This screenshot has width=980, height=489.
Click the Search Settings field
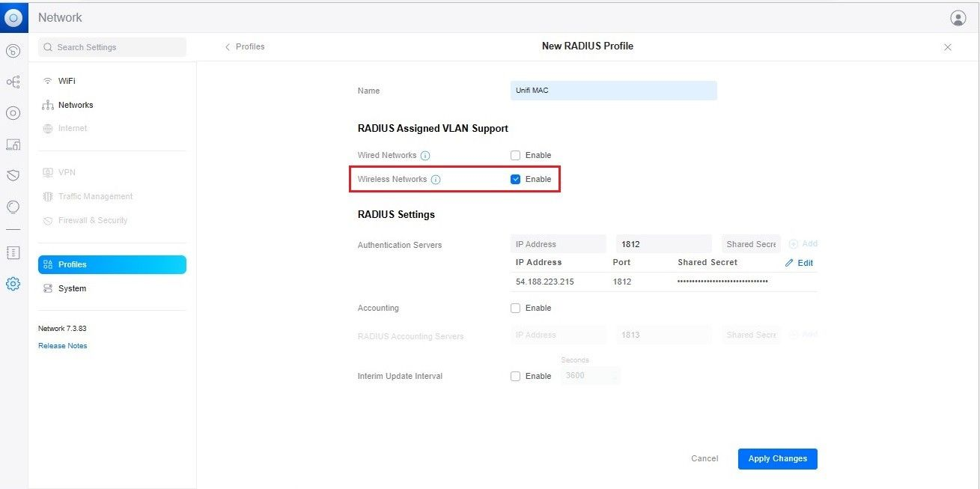click(x=112, y=47)
